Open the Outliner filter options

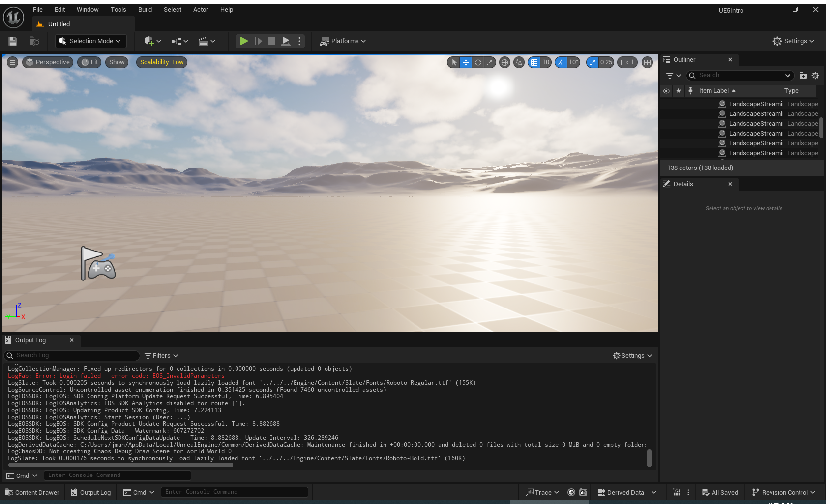point(673,76)
